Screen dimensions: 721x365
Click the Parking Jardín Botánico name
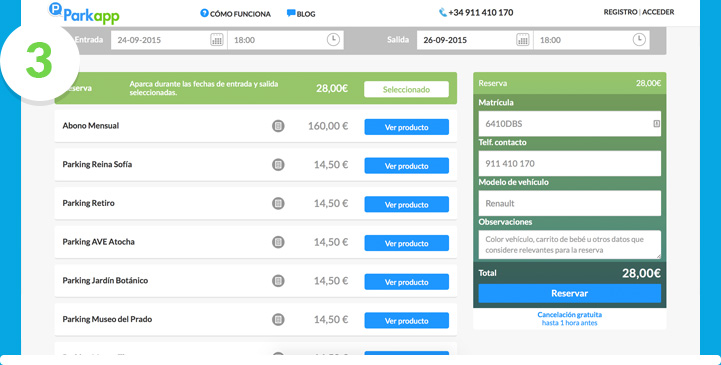point(105,280)
